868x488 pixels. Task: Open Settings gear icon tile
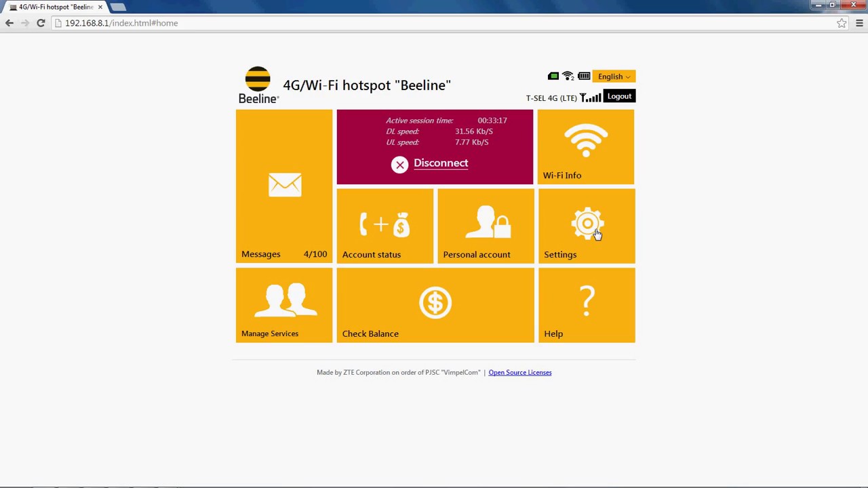point(587,224)
